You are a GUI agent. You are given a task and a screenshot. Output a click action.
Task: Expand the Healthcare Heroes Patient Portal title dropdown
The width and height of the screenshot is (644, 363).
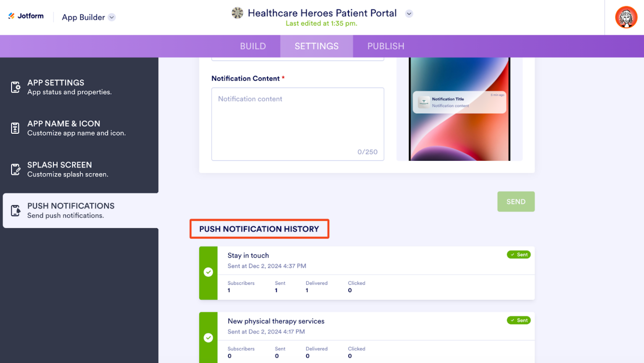409,13
